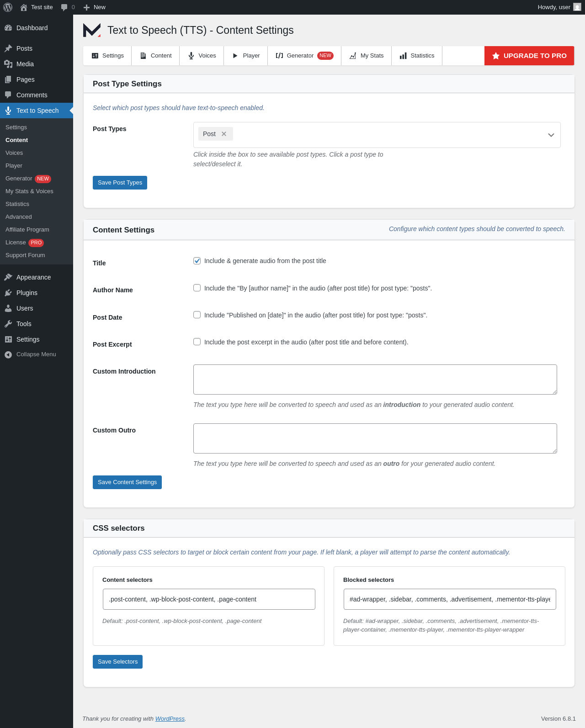The width and height of the screenshot is (585, 728).
Task: Open sidebar Settings submenu under Text to Speech
Action: point(16,127)
